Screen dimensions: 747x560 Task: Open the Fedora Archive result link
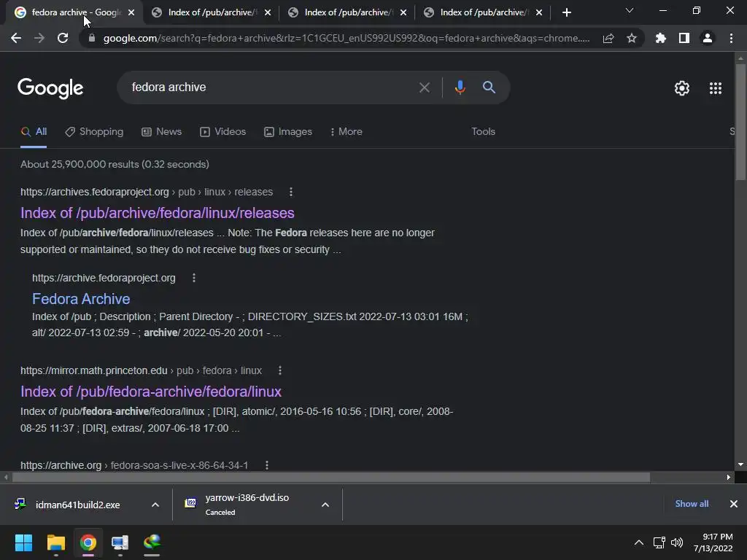point(81,299)
